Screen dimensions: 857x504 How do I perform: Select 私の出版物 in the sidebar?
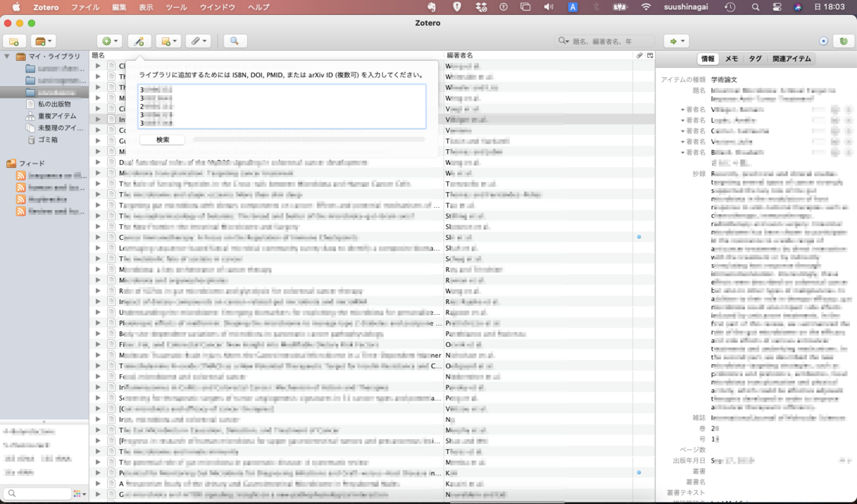coord(54,104)
